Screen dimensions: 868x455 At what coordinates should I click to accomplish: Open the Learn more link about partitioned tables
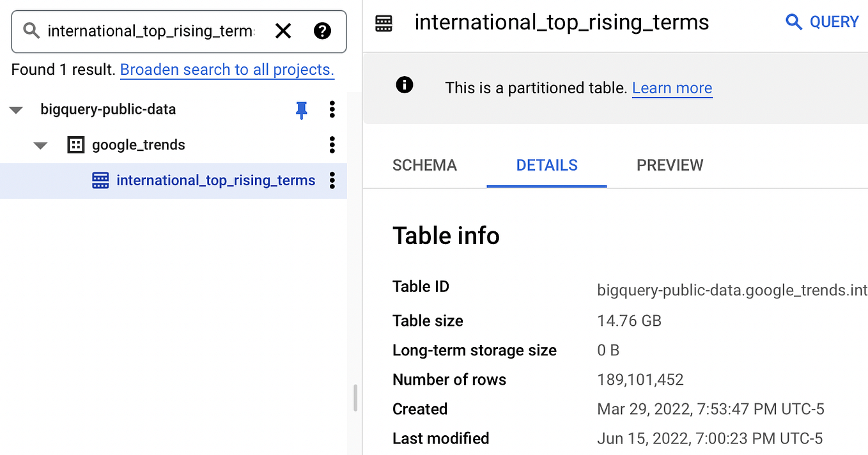click(672, 88)
